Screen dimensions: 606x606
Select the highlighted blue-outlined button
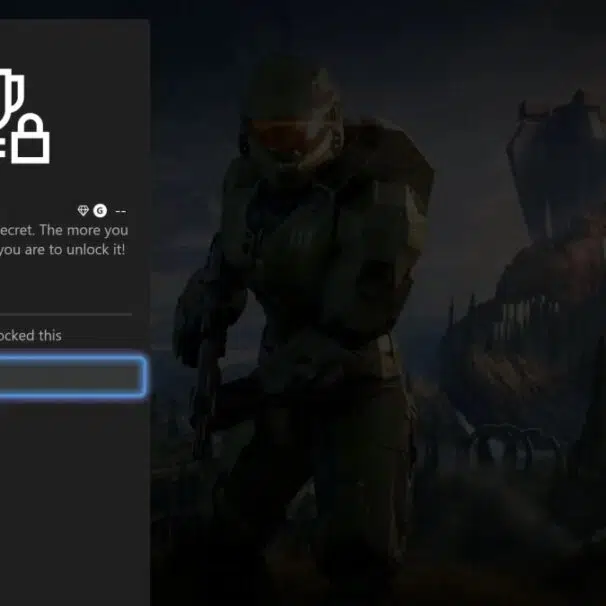pyautogui.click(x=73, y=376)
